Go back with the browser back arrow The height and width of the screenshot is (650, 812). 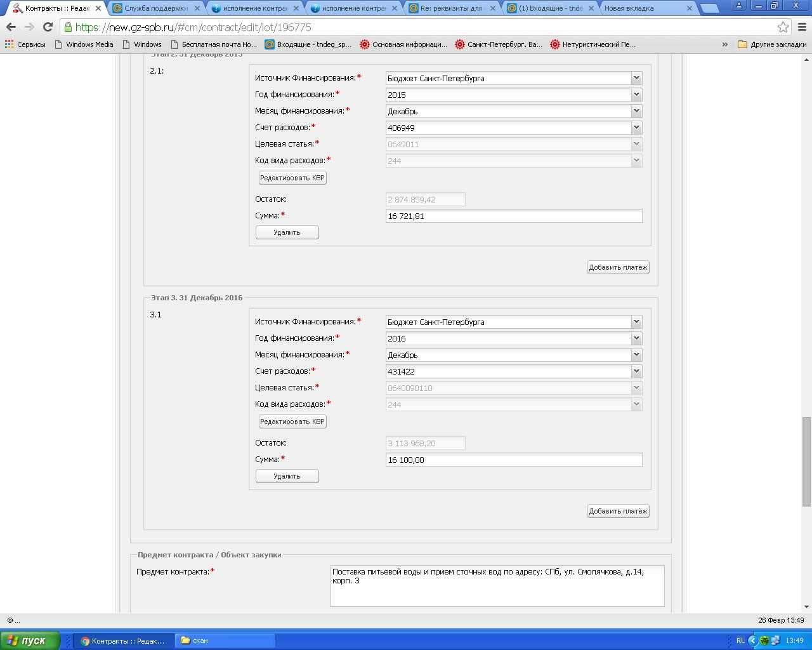click(x=11, y=27)
